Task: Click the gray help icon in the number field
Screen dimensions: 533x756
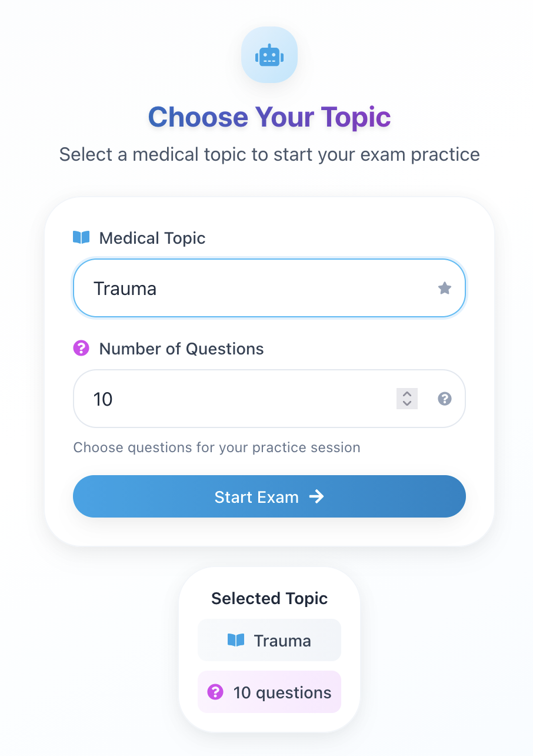Action: (445, 399)
